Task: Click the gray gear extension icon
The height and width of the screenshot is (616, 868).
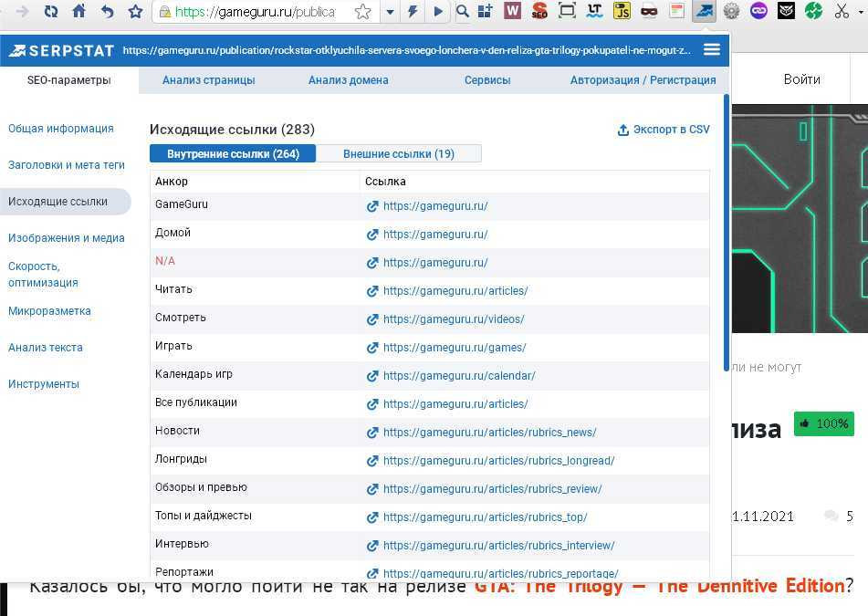Action: [x=731, y=11]
